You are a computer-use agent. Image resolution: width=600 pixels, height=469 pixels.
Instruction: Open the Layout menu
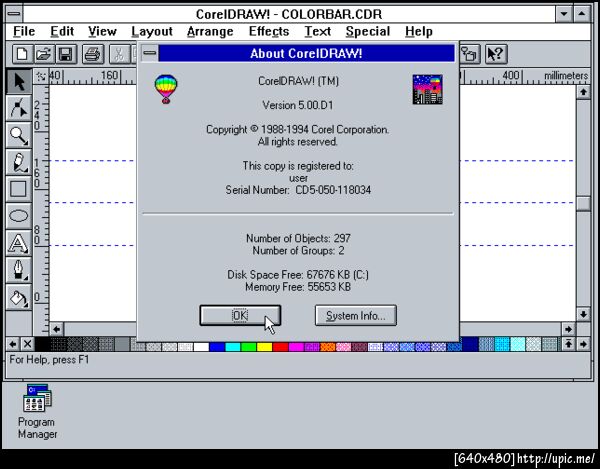point(152,31)
